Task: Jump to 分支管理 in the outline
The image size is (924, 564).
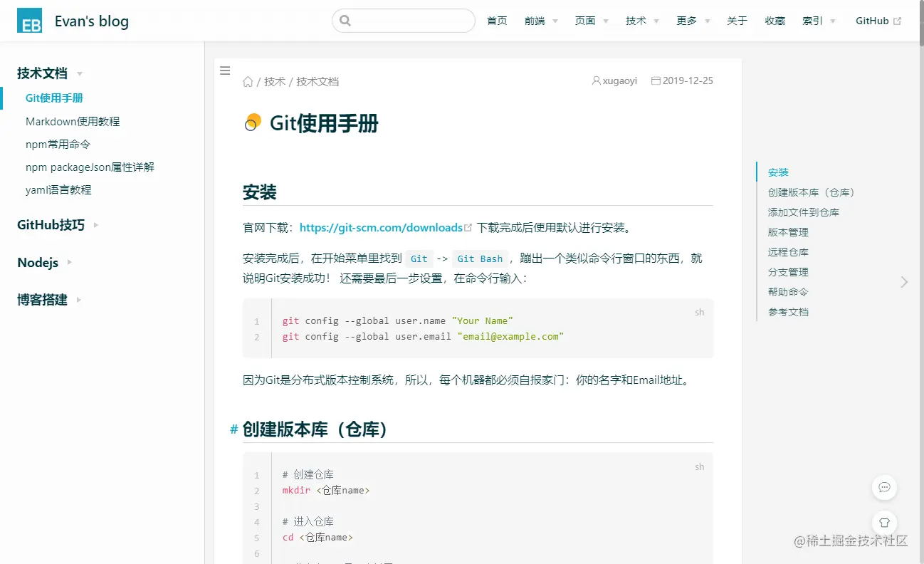Action: [x=788, y=272]
